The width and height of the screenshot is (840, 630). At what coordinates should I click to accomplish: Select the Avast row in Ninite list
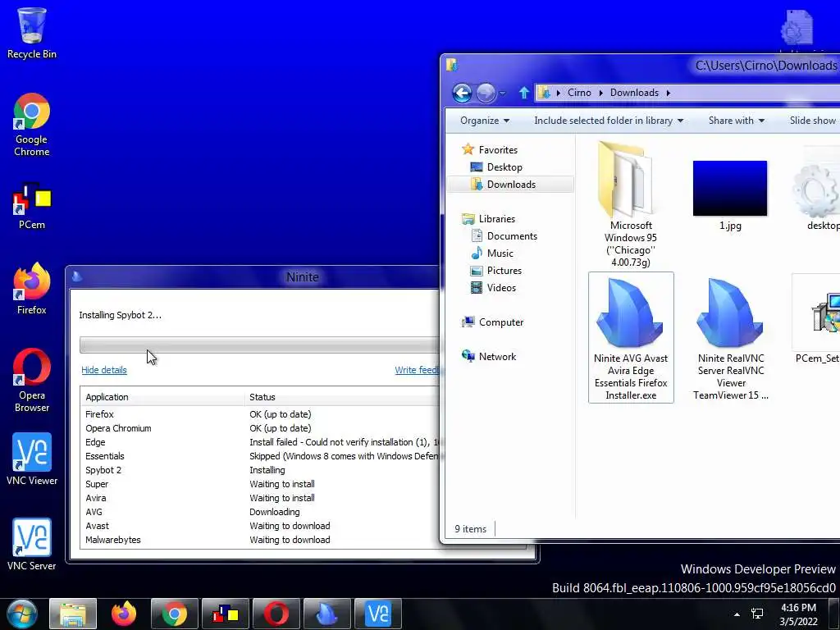pyautogui.click(x=260, y=526)
